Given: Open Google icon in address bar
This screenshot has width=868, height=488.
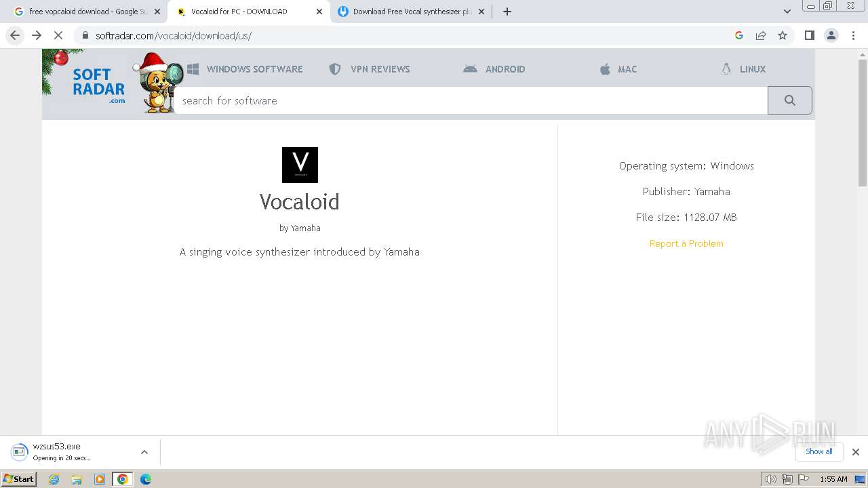Looking at the screenshot, I should (739, 35).
